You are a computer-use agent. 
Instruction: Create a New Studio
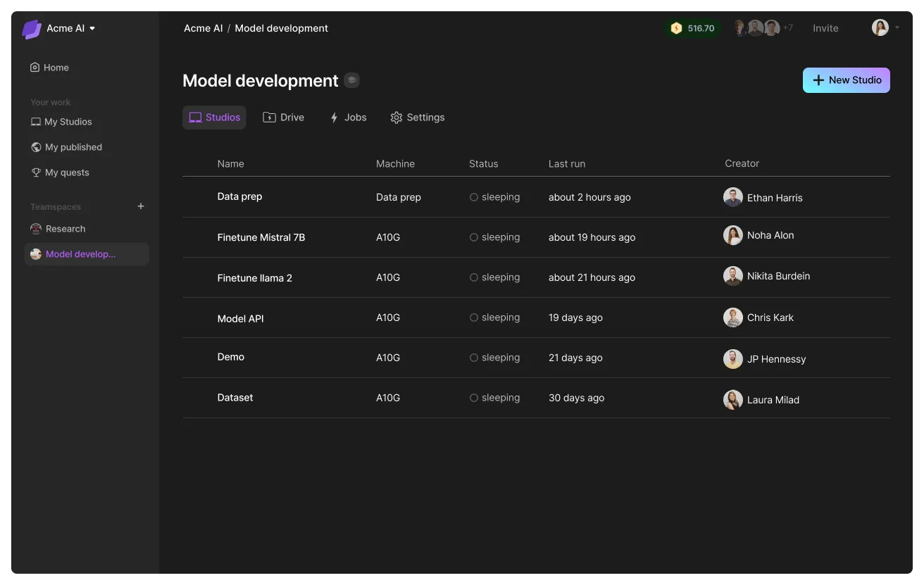[847, 80]
